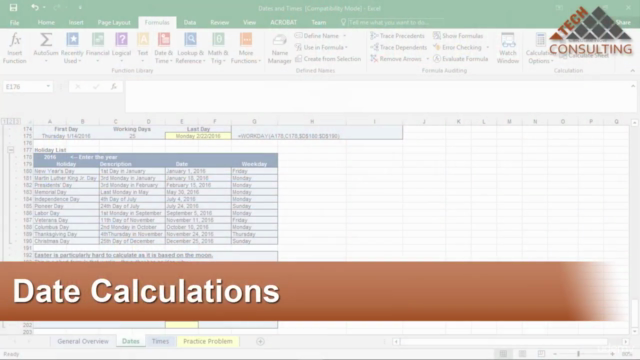Click the Name Box showing E176

tap(24, 87)
